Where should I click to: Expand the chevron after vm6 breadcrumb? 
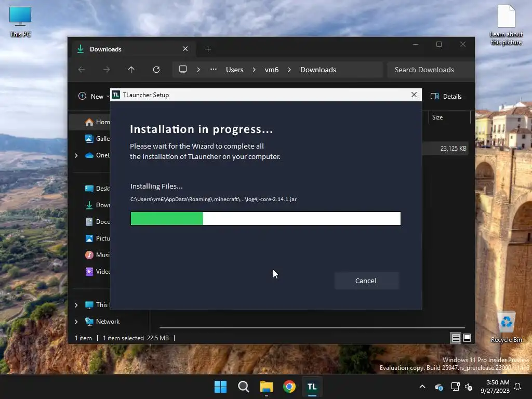click(x=289, y=70)
